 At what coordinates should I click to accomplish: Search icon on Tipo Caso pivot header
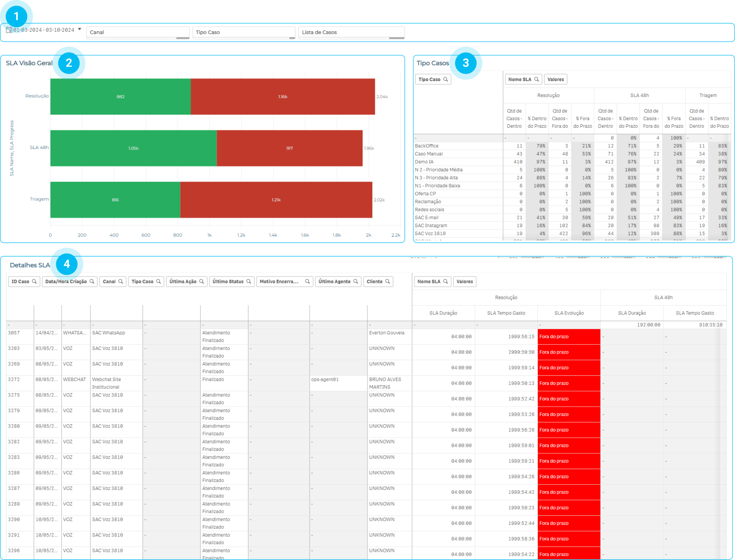[x=445, y=79]
